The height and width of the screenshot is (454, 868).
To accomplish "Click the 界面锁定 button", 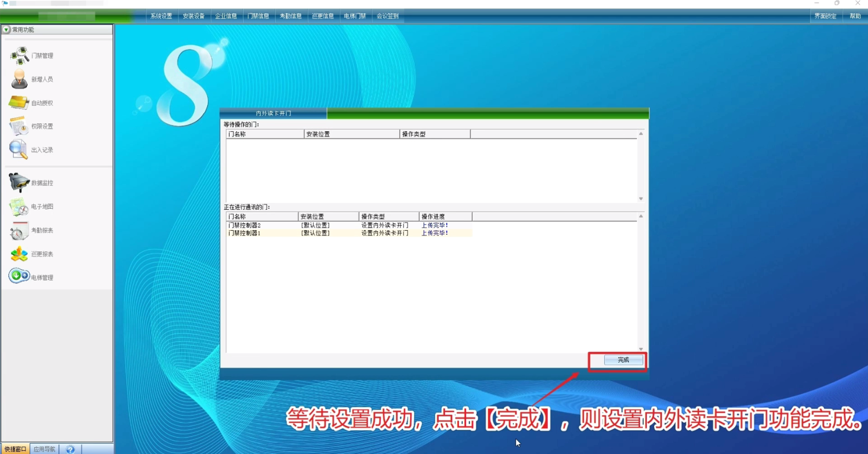I will tap(825, 16).
